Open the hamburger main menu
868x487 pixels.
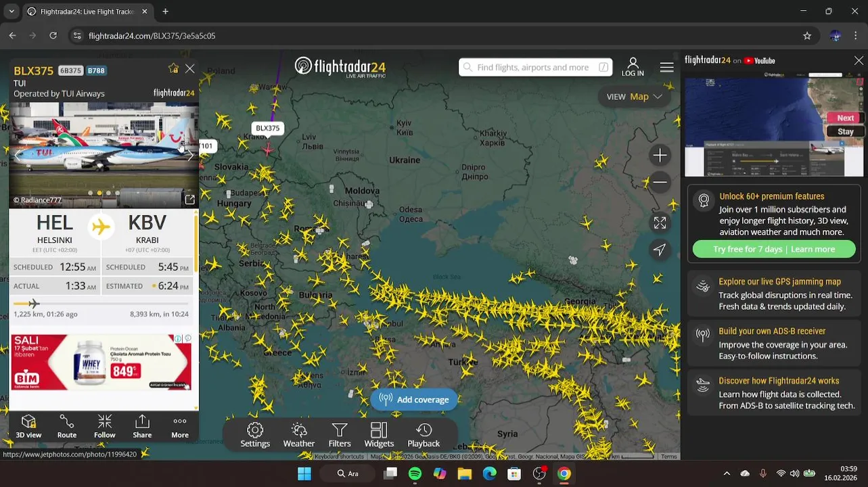[x=666, y=67]
